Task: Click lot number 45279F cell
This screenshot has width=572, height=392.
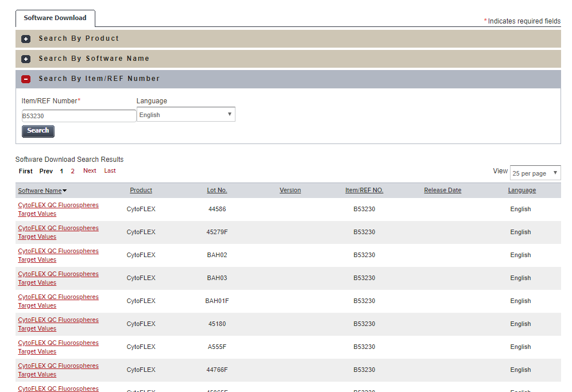Action: tap(217, 232)
